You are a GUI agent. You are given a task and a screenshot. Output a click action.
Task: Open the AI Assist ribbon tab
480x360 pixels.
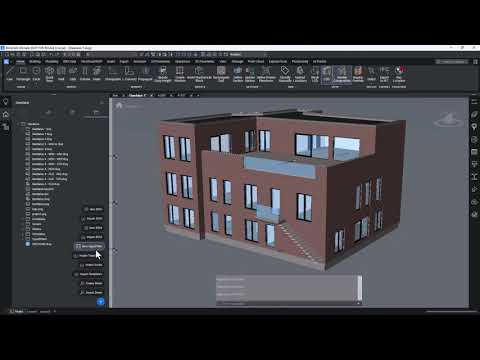319,62
